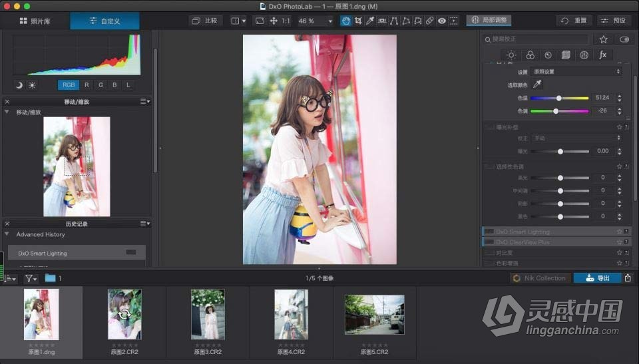639x364 pixels.
Task: Close the 历史记录 panel
Action: tap(7, 224)
